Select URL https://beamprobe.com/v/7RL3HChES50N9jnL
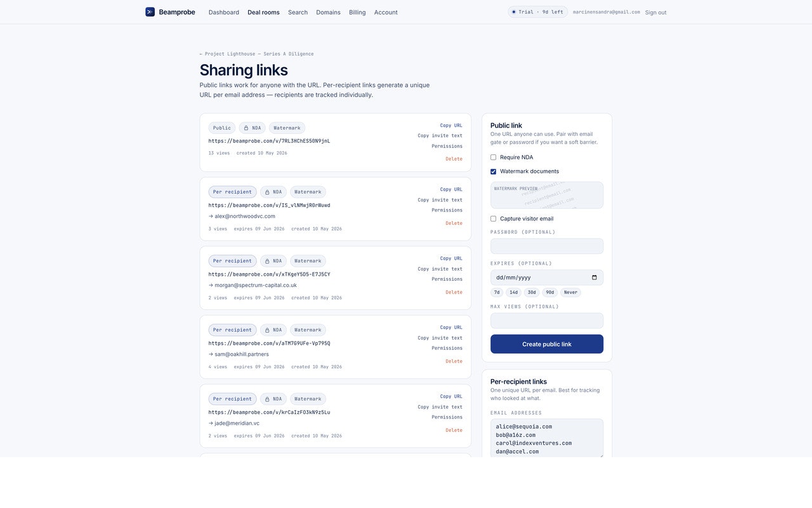This screenshot has width=812, height=508. pos(269,141)
